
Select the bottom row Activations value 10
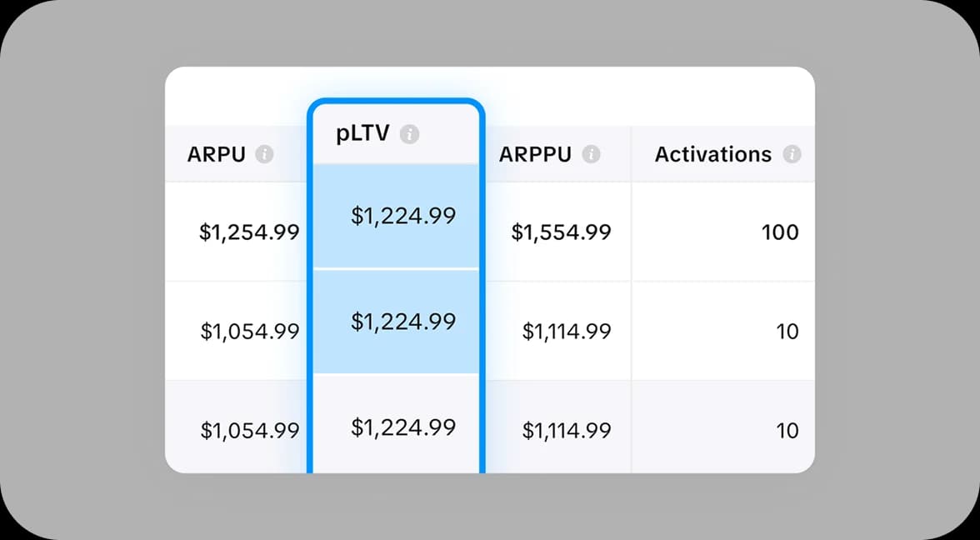point(787,430)
